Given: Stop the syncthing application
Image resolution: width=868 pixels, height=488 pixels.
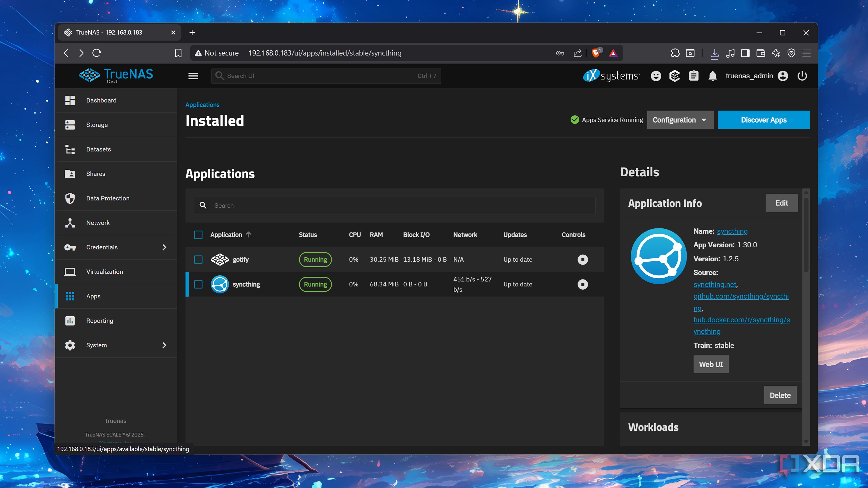Looking at the screenshot, I should (x=583, y=285).
